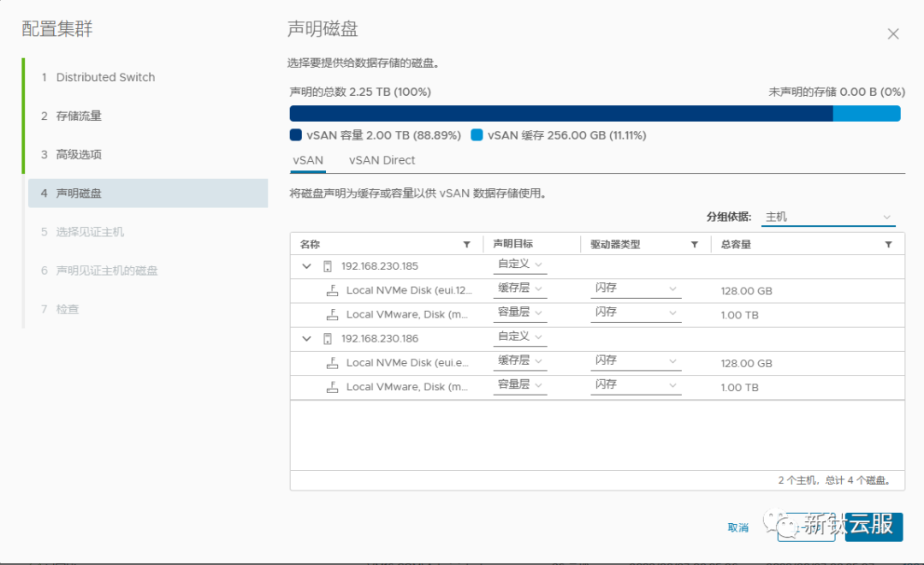Click the dark blue vSAN 容量 legend square
This screenshot has height=565, width=924.
[295, 134]
